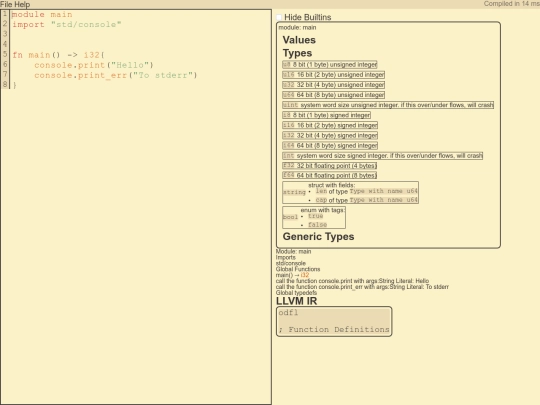Click the u64 64 bit unsigned integer entry
The width and height of the screenshot is (540, 405).
333,95
